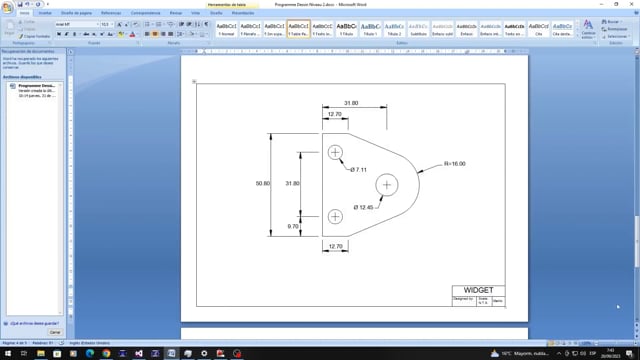Image resolution: width=640 pixels, height=360 pixels.
Task: Clear formatting icon in font group
Action: pos(136,24)
